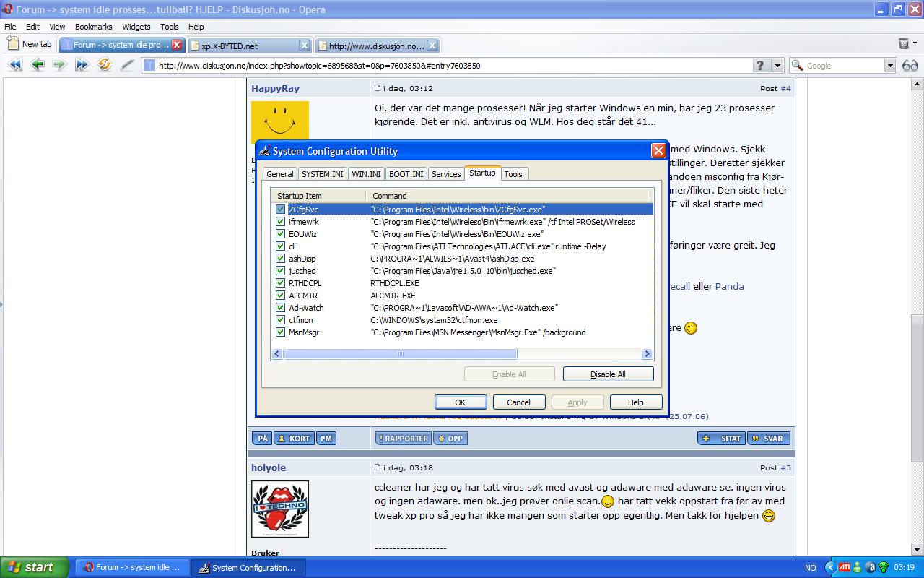Screen dimensions: 924x578
Task: Go back with the green Back arrow
Action: (x=38, y=65)
